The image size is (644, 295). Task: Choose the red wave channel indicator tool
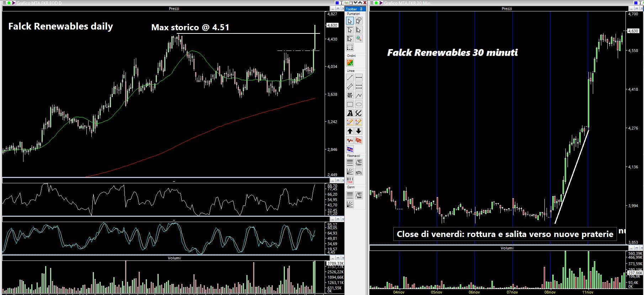pyautogui.click(x=358, y=140)
